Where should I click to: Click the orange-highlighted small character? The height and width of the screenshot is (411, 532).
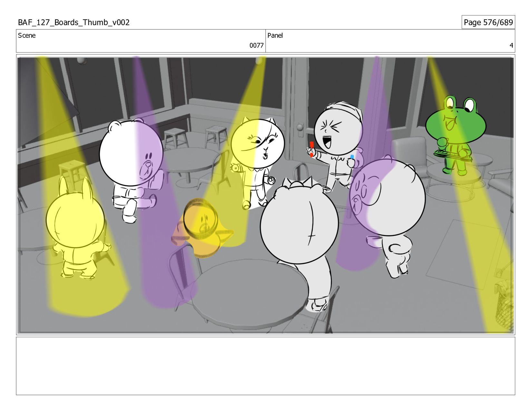202,228
